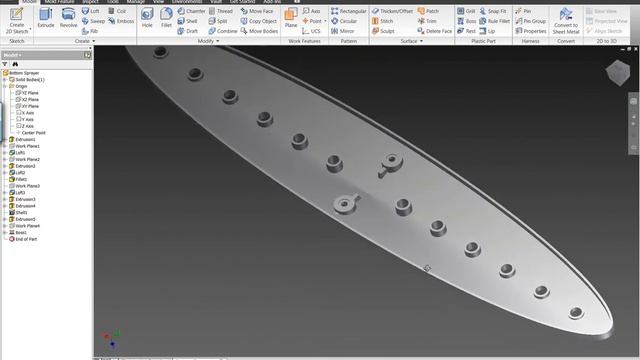Image resolution: width=640 pixels, height=360 pixels.
Task: Select the Shell tool
Action: pyautogui.click(x=187, y=21)
